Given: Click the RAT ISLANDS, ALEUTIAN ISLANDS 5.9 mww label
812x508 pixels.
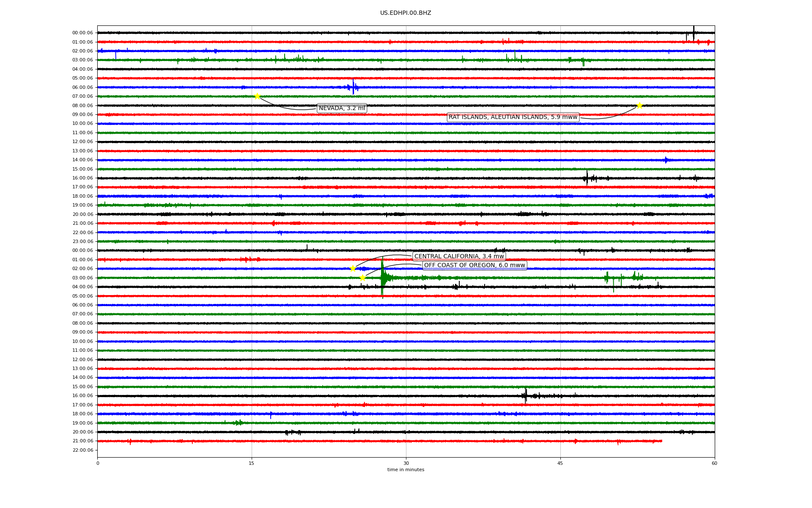Looking at the screenshot, I should 513,117.
